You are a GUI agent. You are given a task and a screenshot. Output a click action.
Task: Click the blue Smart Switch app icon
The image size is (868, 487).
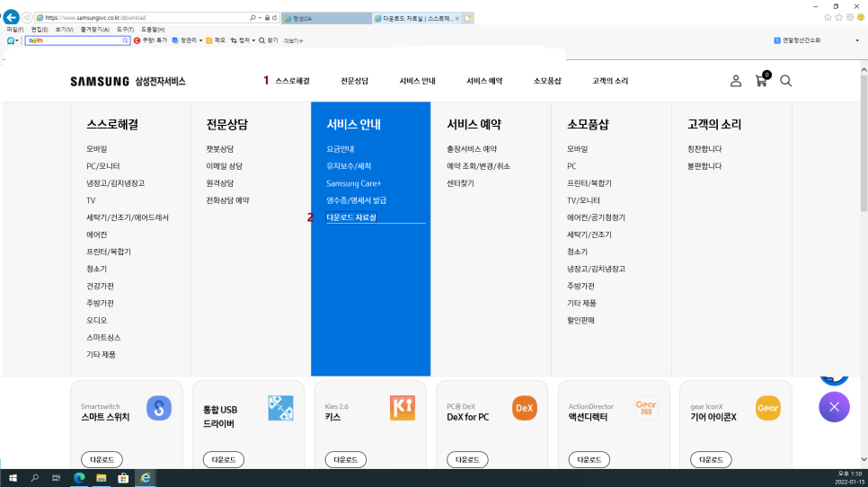pos(159,408)
